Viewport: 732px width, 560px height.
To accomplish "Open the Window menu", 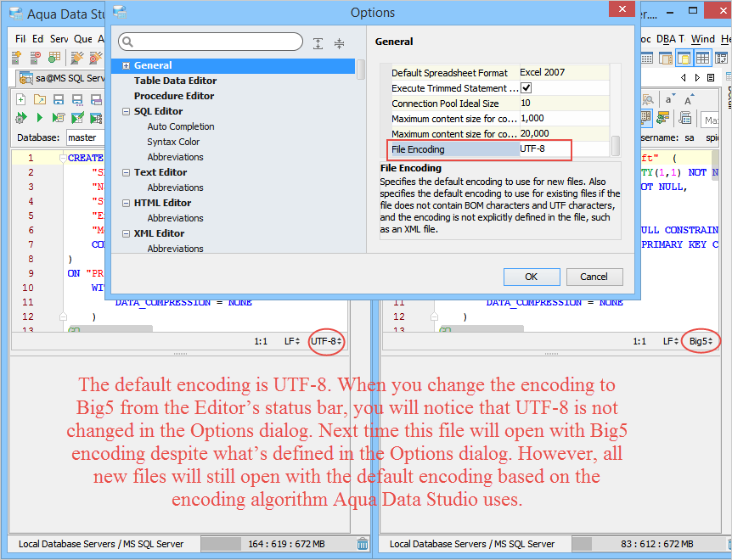I will [x=702, y=39].
